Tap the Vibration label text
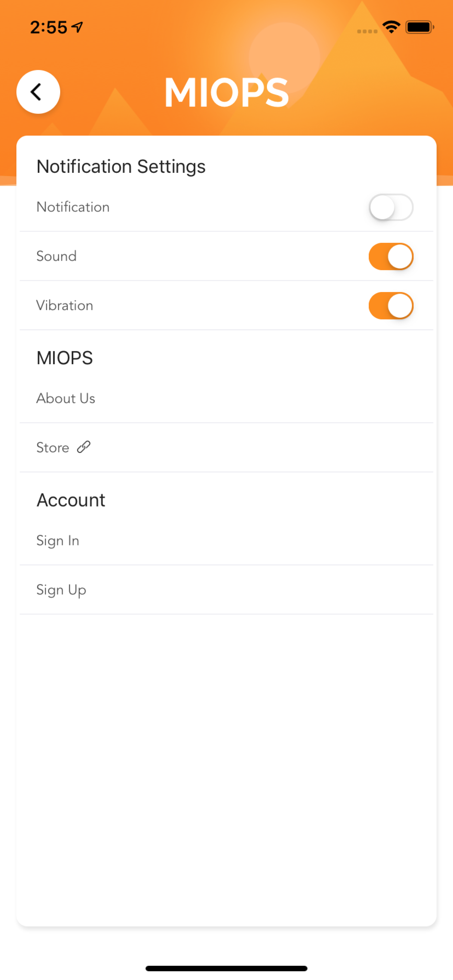The image size is (453, 980). coord(65,306)
